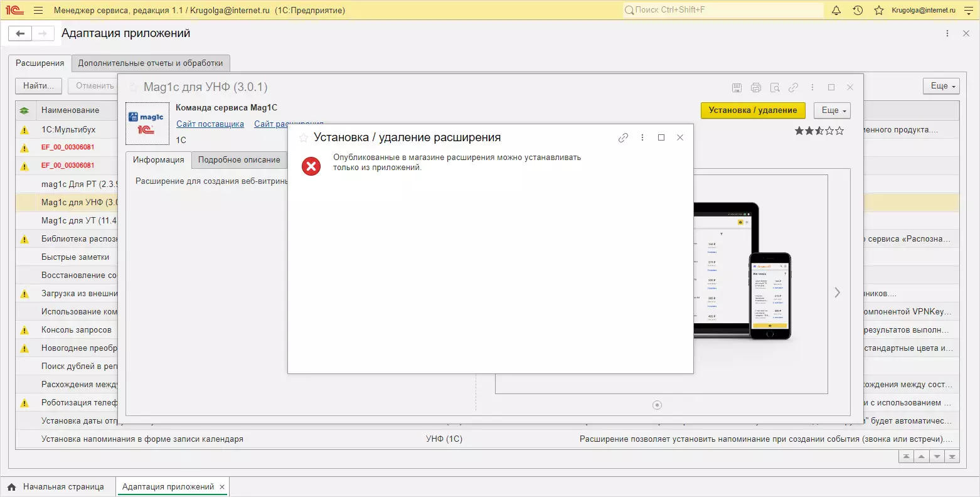
Task: Click the slide indicator dot below the screenshot
Action: (657, 405)
